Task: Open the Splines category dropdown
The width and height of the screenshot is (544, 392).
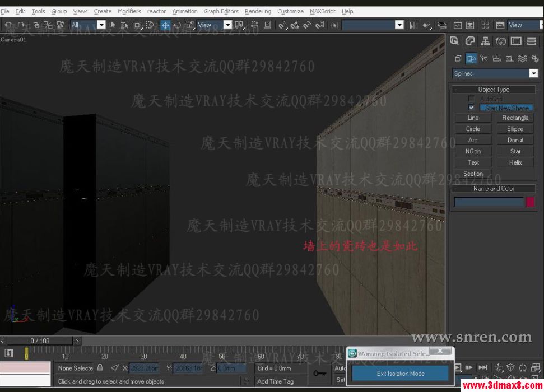Action: tap(533, 73)
